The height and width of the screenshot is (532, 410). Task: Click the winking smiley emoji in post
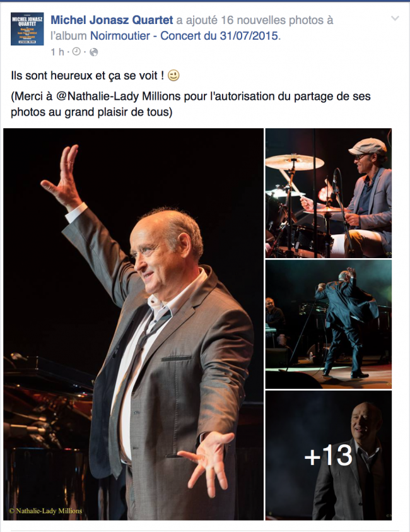pyautogui.click(x=173, y=75)
